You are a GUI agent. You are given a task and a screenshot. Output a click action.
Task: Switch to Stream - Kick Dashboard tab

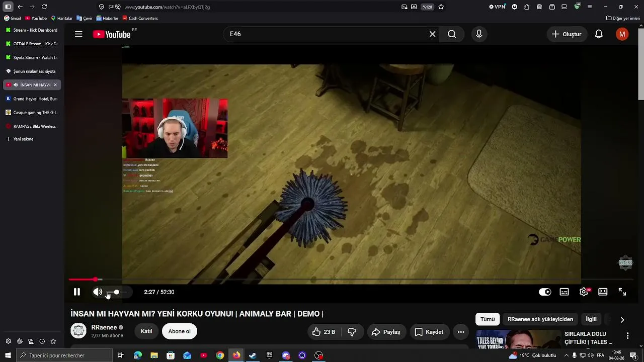pyautogui.click(x=32, y=30)
